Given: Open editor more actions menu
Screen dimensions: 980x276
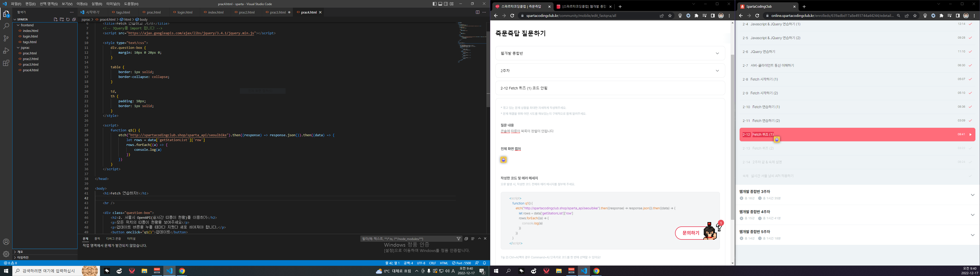Looking at the screenshot, I should click(484, 12).
